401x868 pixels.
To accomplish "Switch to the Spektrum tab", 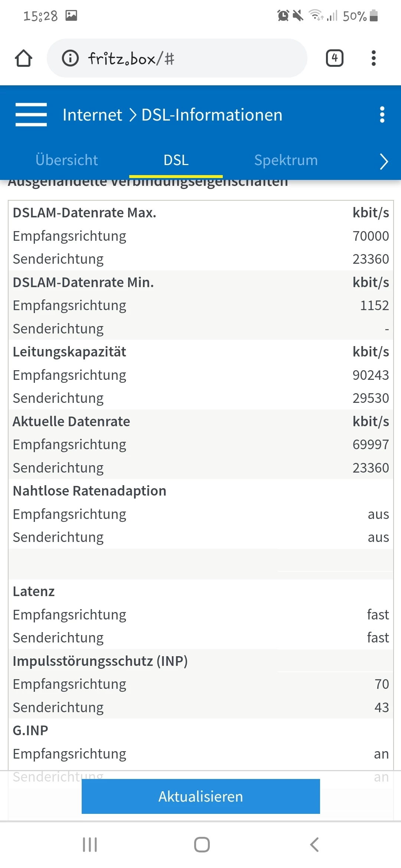I will (286, 160).
